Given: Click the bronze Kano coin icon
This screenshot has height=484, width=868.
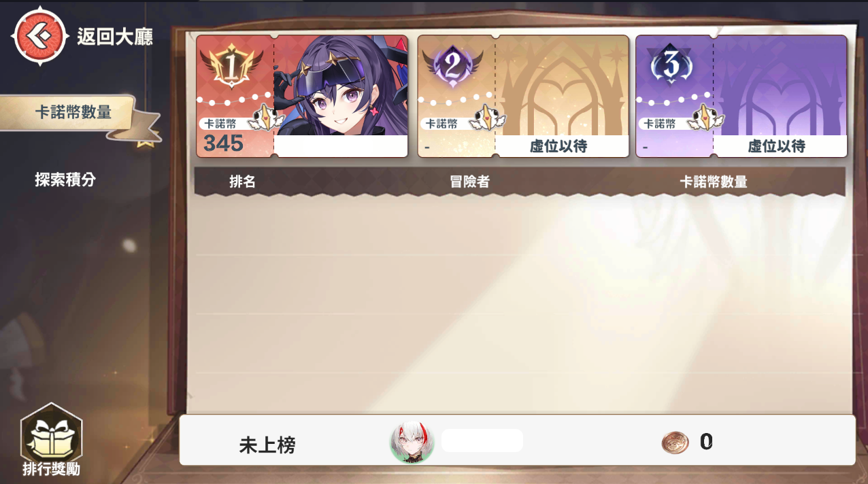Looking at the screenshot, I should [x=675, y=443].
